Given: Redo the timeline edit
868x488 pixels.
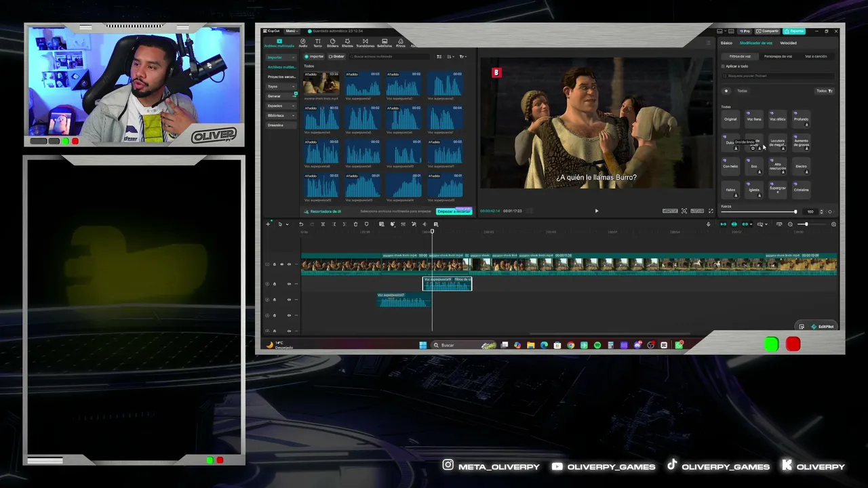Looking at the screenshot, I should click(312, 224).
